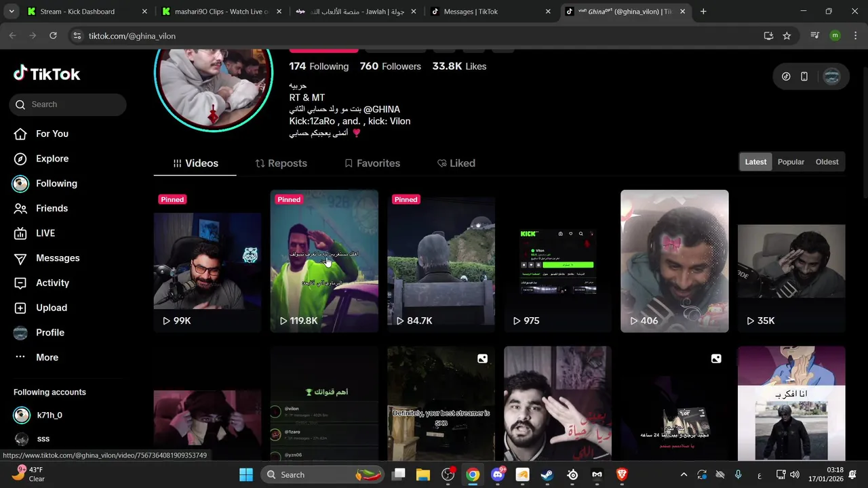Open the video with 406 views
This screenshot has height=488, width=868.
coord(675,261)
